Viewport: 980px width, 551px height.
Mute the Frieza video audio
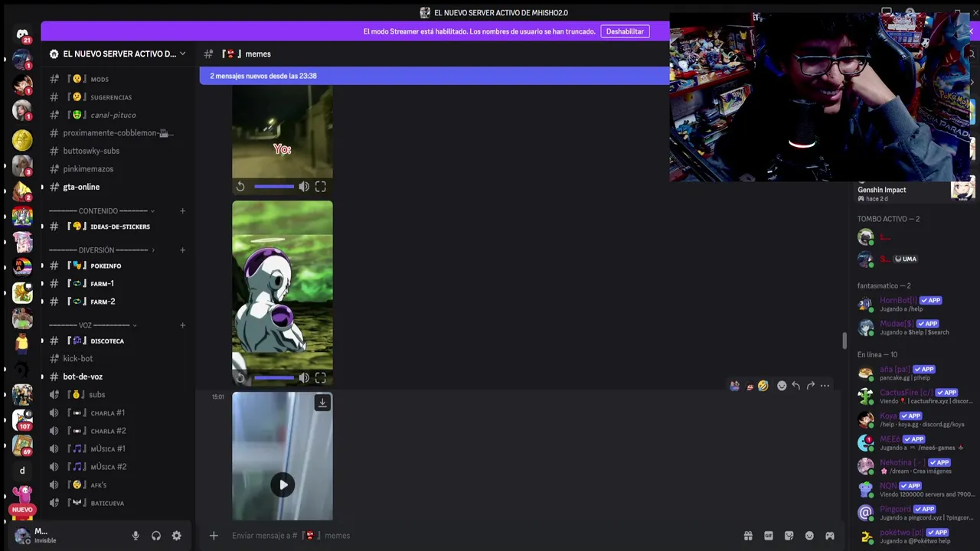click(x=304, y=377)
